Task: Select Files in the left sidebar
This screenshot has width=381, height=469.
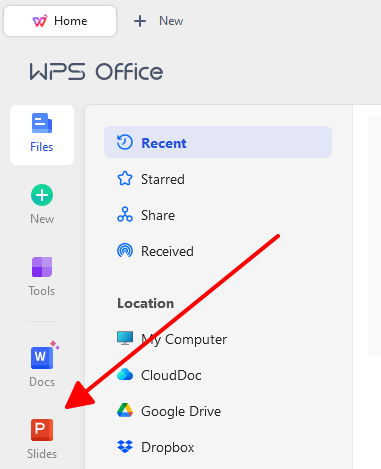Action: pyautogui.click(x=42, y=135)
